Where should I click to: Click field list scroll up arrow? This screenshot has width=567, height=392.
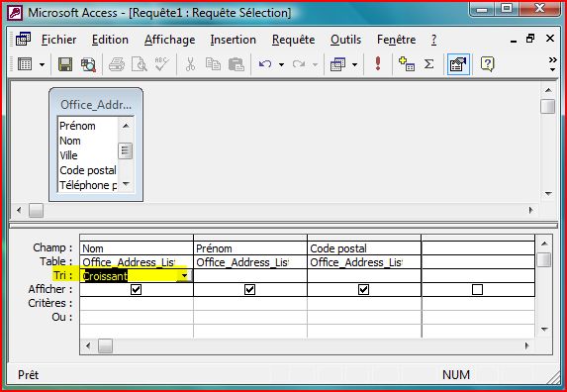coord(126,126)
